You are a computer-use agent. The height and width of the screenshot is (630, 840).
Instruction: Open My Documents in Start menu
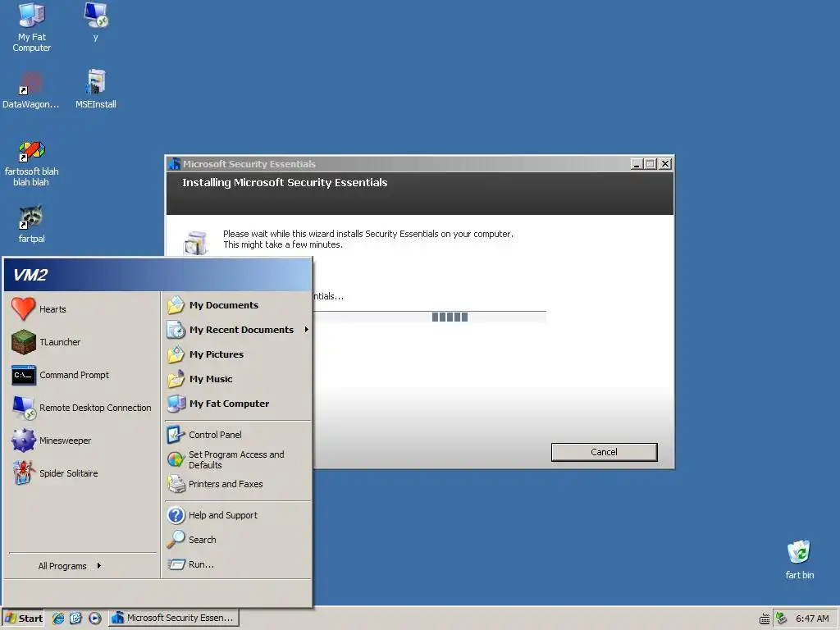coord(237,305)
